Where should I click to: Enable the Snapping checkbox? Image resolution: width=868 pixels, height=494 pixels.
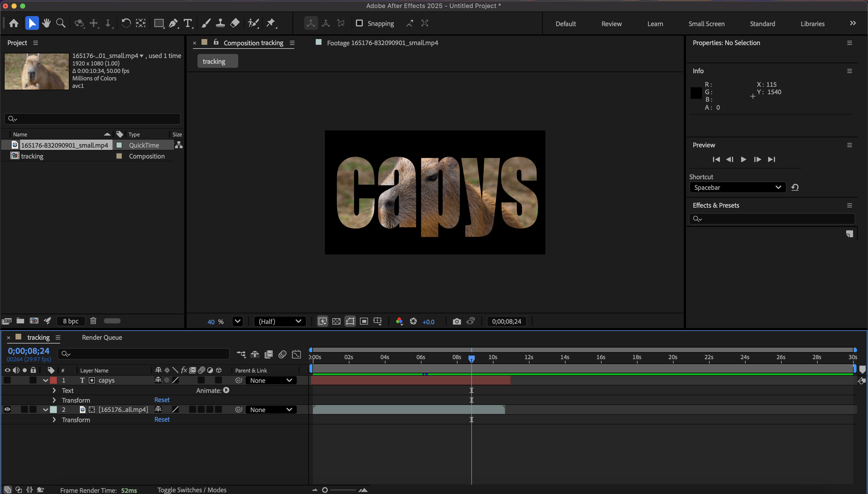[x=359, y=23]
